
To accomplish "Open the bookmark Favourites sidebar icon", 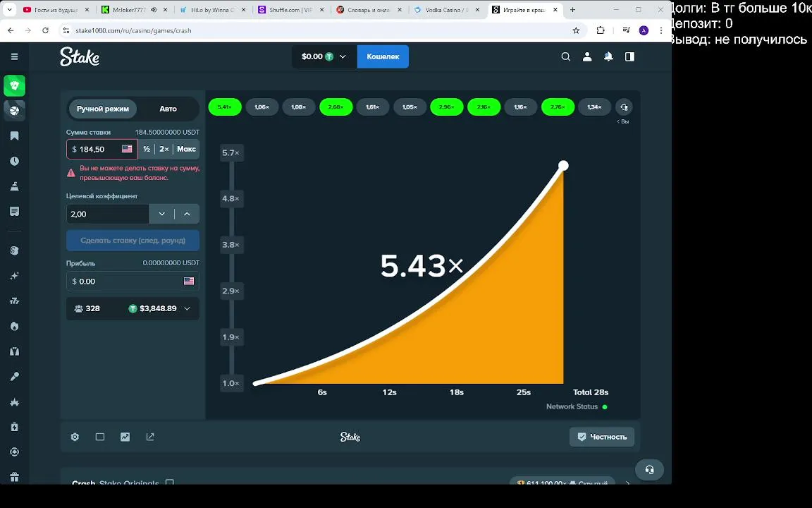I will [x=15, y=135].
